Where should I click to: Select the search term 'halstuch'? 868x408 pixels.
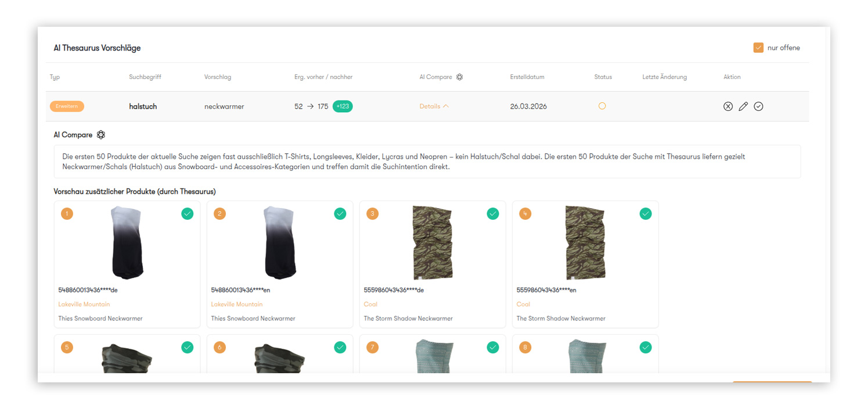click(143, 106)
